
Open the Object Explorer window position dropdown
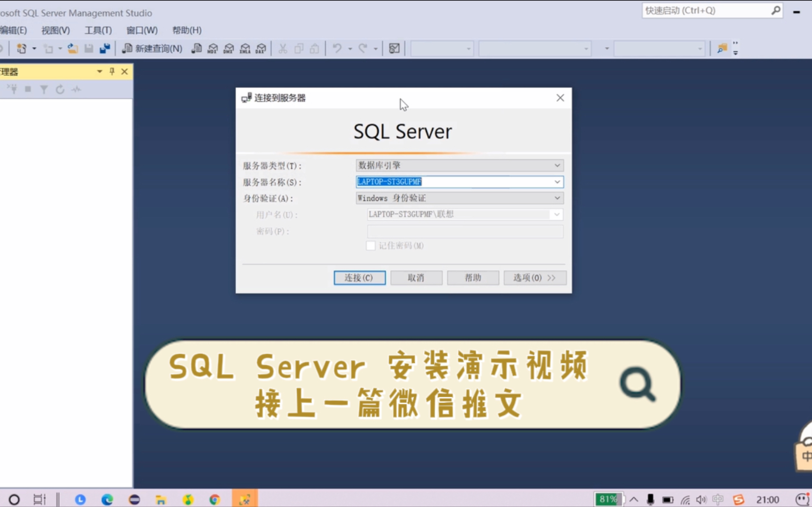100,71
